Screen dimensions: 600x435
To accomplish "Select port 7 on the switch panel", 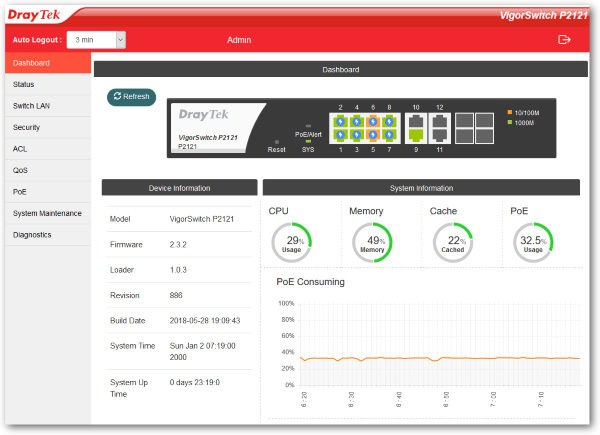I will coord(389,135).
